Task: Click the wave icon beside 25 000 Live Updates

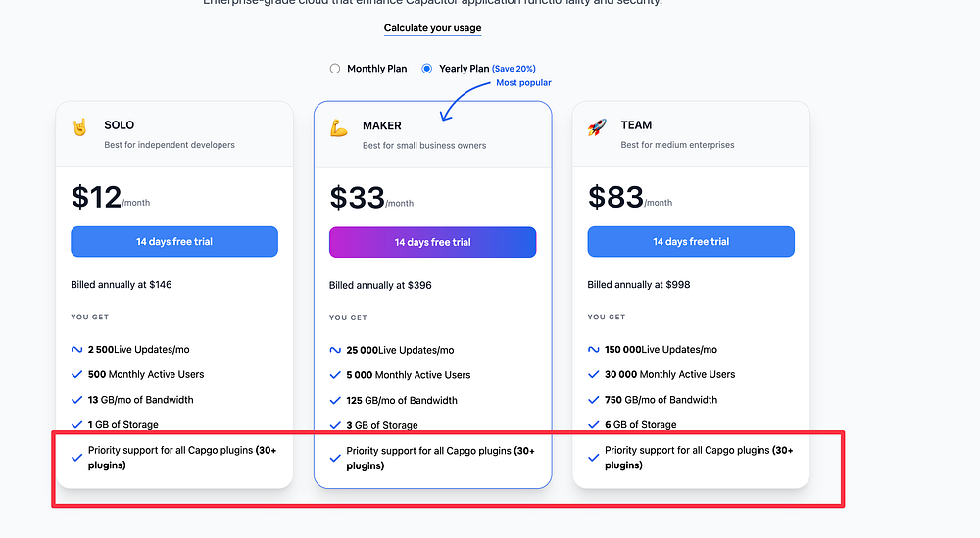Action: tap(336, 350)
